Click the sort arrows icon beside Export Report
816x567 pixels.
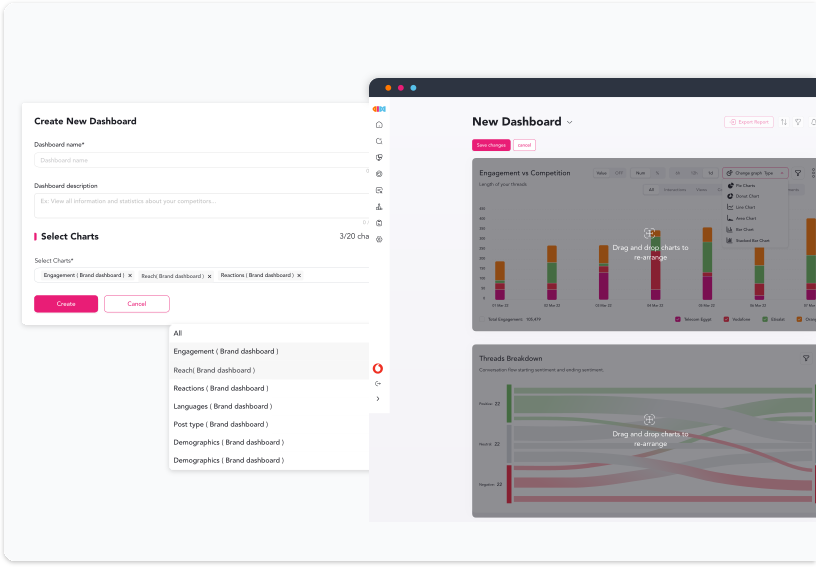tap(784, 122)
